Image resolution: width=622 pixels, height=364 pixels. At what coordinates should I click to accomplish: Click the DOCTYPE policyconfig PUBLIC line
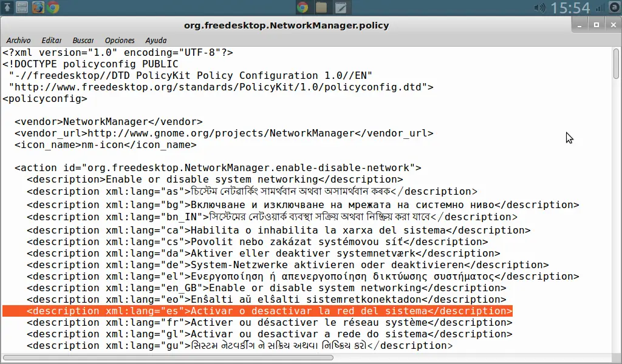pos(91,64)
